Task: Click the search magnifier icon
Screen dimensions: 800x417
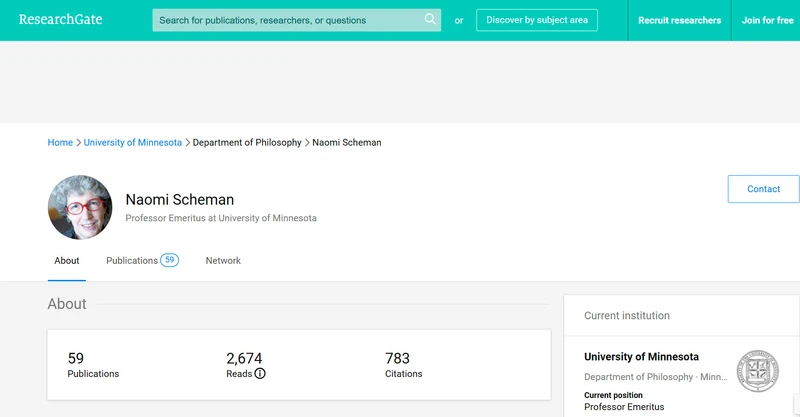Action: [430, 19]
